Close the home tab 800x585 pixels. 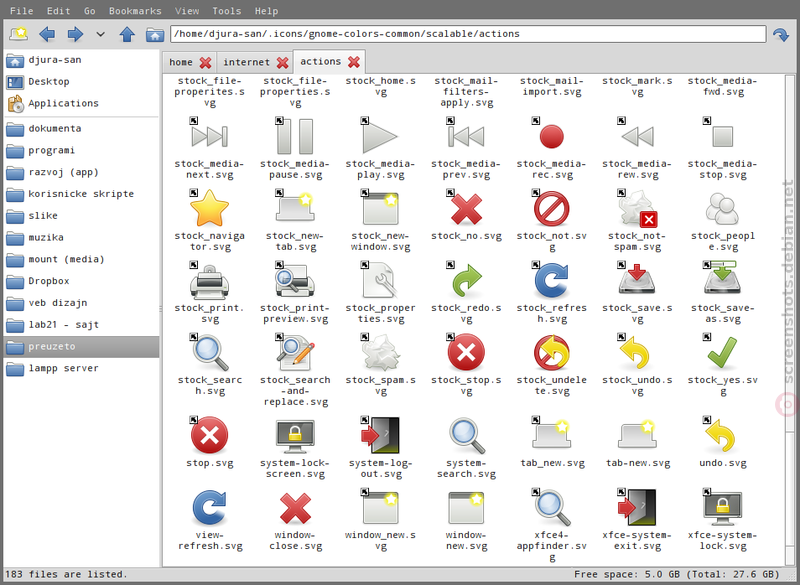tap(205, 63)
